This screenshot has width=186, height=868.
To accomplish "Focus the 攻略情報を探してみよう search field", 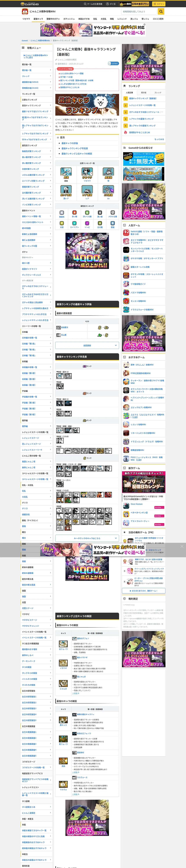I will [x=139, y=11].
